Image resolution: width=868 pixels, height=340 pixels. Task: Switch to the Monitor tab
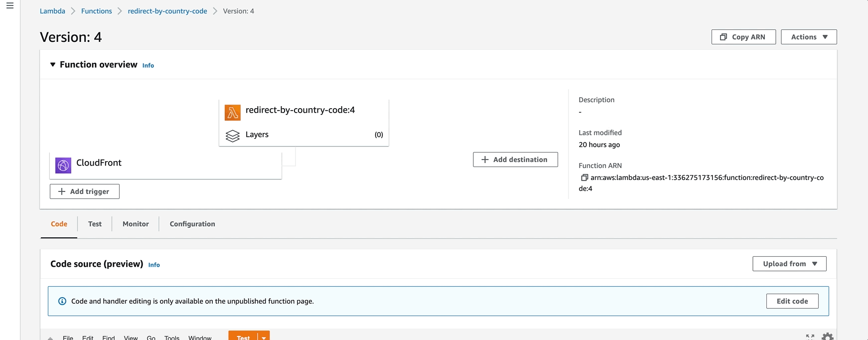(x=136, y=224)
